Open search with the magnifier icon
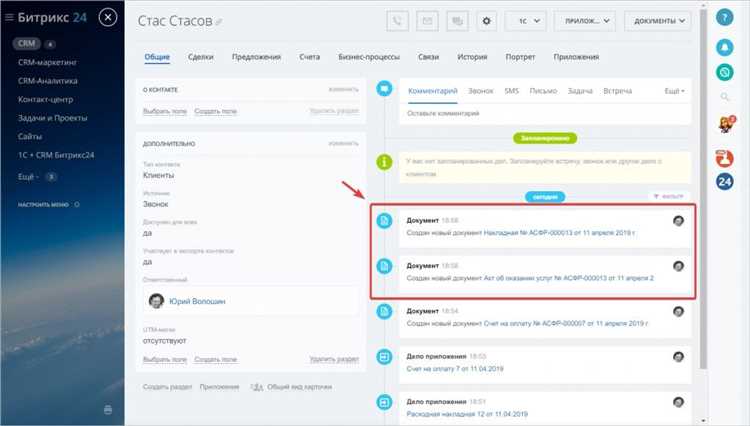This screenshot has height=426, width=750. point(725,97)
